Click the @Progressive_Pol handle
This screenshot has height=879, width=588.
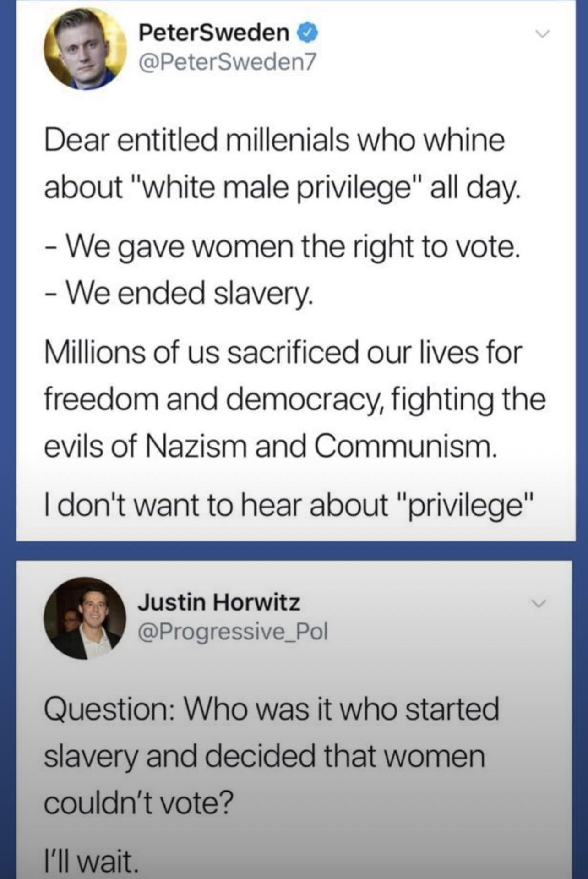click(233, 631)
